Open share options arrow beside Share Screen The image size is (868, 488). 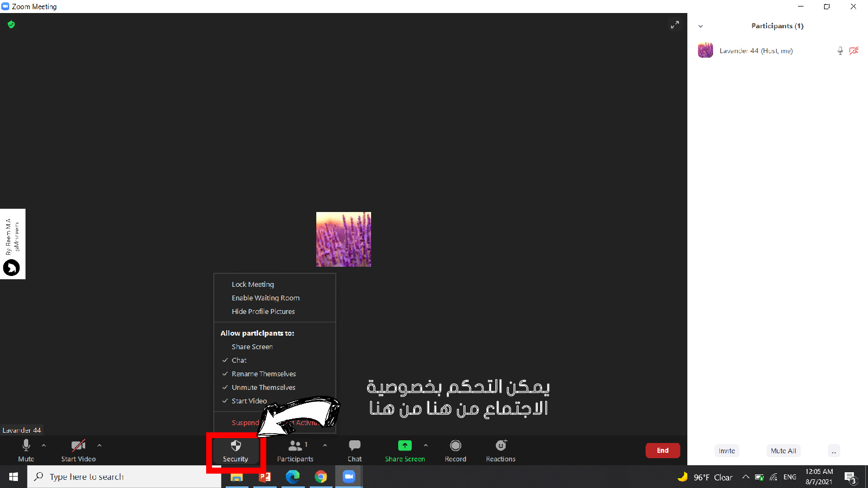426,445
